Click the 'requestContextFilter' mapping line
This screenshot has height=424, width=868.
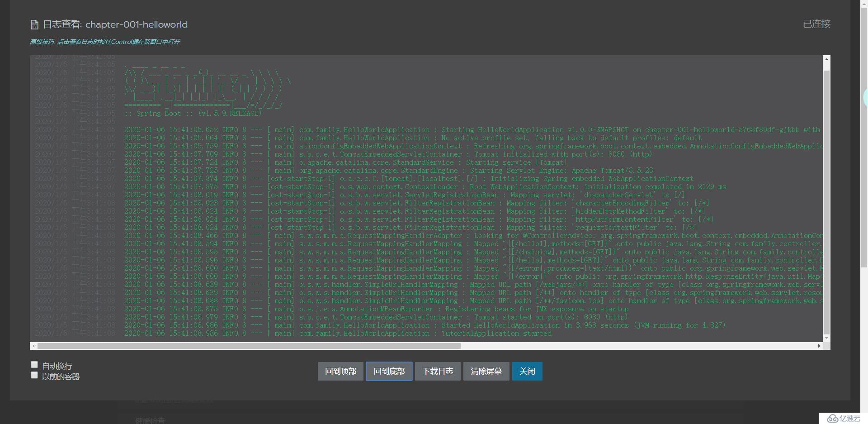[410, 228]
